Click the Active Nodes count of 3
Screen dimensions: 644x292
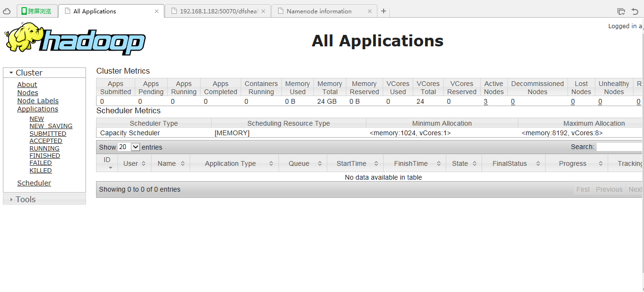[485, 101]
